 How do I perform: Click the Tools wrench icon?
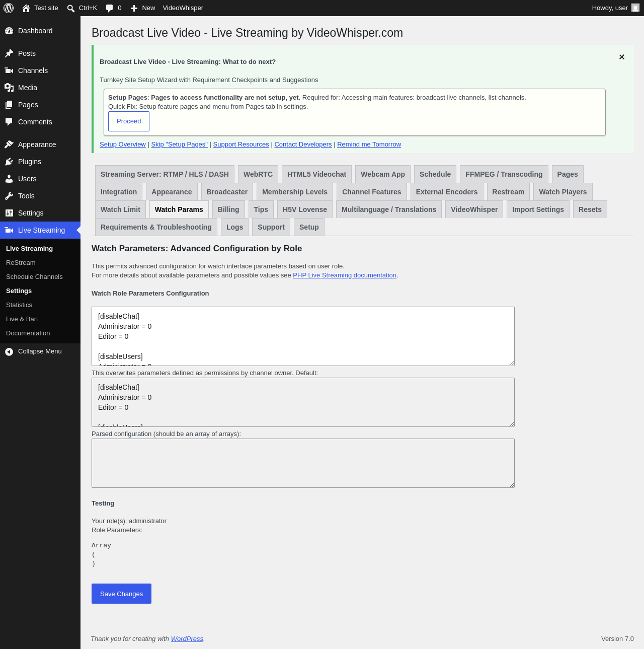(x=9, y=196)
